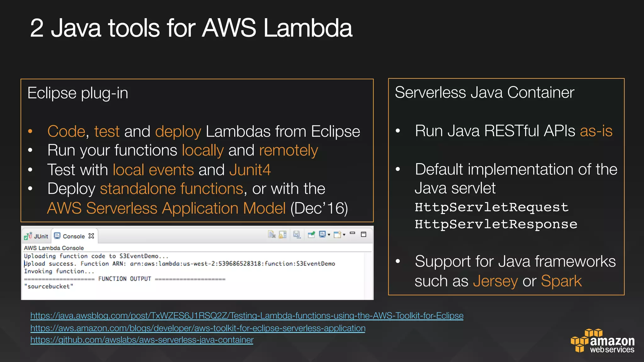Click the Display Selected Console icon
644x362 pixels.
(322, 234)
